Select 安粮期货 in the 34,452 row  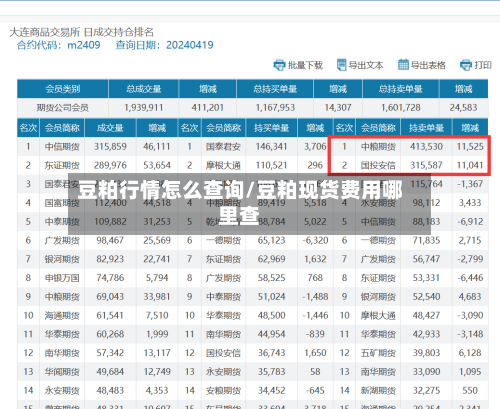223,391
